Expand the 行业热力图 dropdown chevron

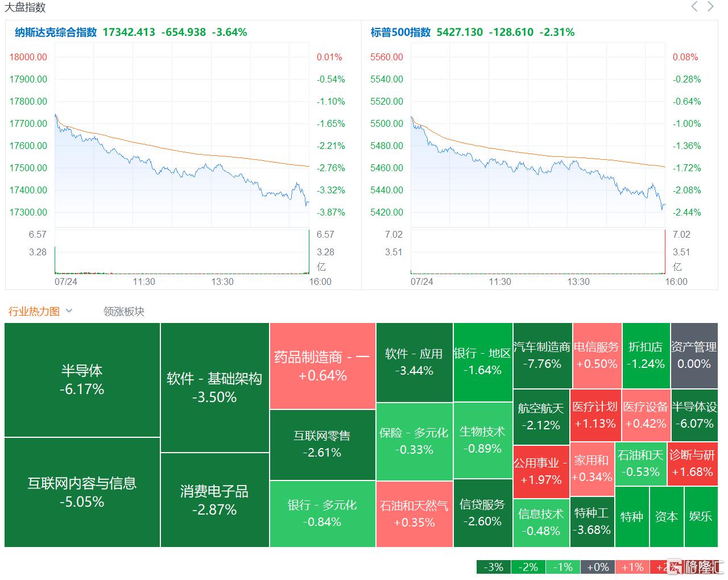click(x=69, y=311)
